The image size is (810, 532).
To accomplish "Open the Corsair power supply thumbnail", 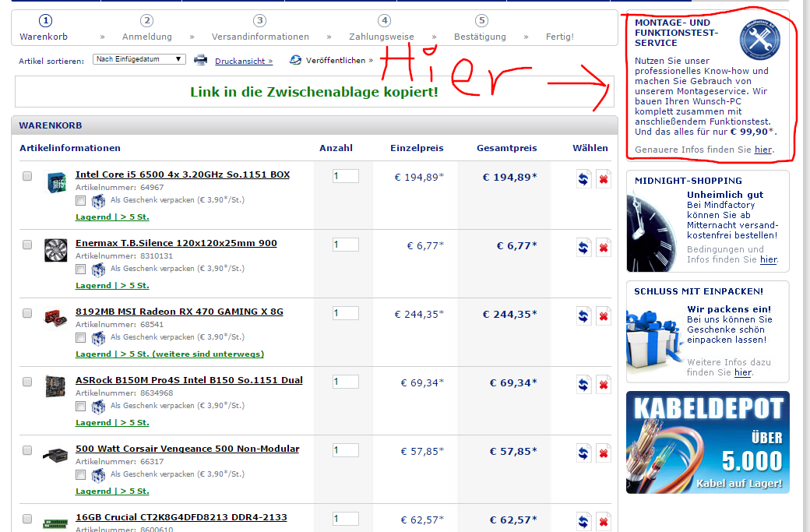I will click(55, 455).
